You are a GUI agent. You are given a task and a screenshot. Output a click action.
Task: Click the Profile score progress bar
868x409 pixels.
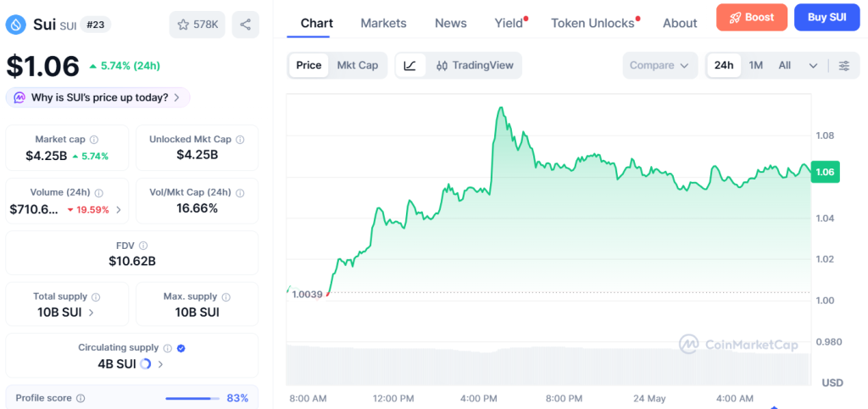192,398
